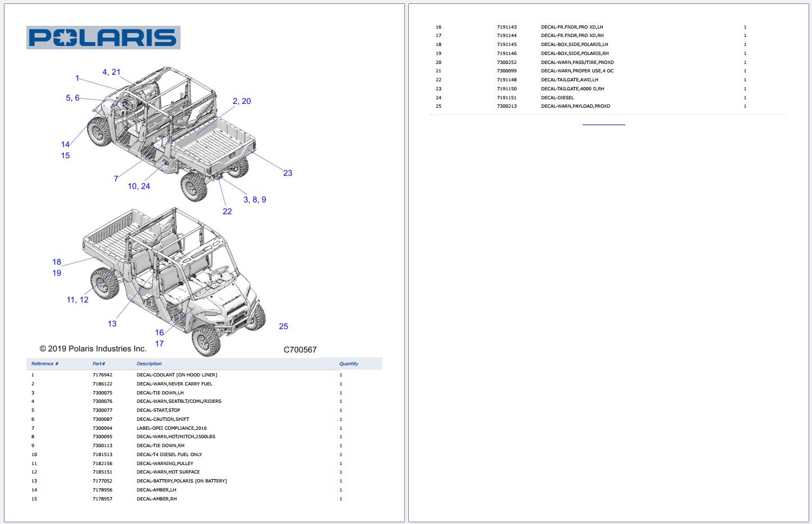812x524 pixels.
Task: Click diagram callout '10, 24'
Action: (x=139, y=186)
